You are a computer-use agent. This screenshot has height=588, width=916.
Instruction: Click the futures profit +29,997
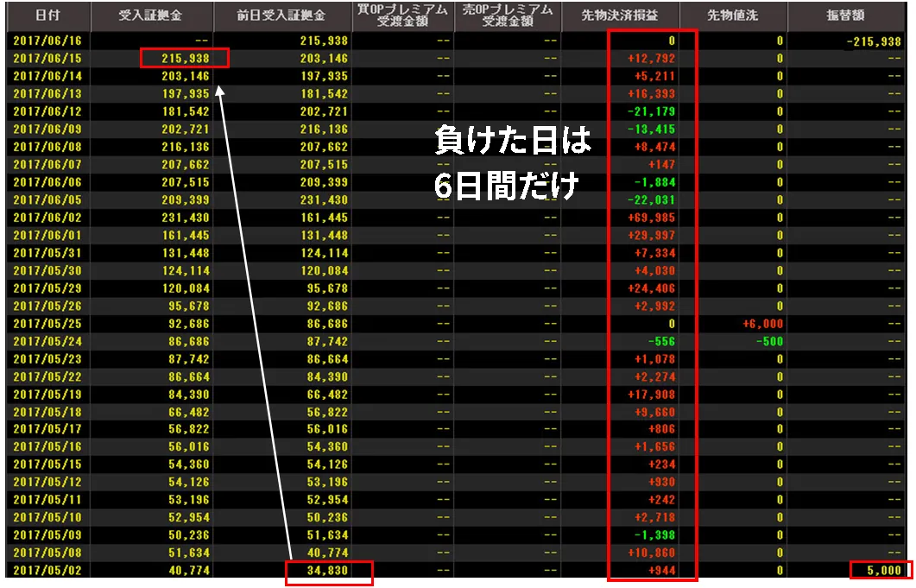click(x=651, y=236)
